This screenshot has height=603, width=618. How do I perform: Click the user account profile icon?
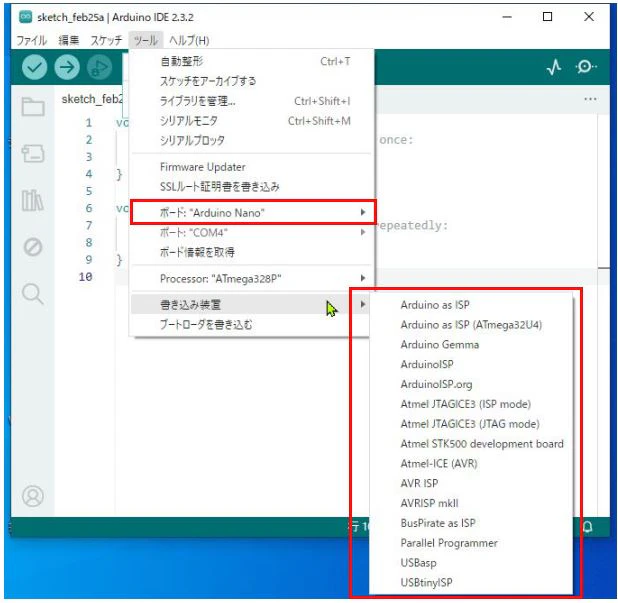[x=33, y=496]
